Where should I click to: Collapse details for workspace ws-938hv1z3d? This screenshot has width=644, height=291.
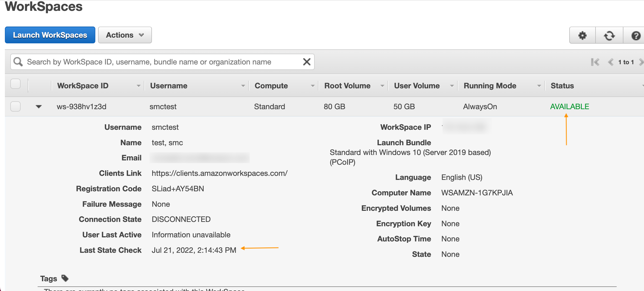click(x=38, y=106)
